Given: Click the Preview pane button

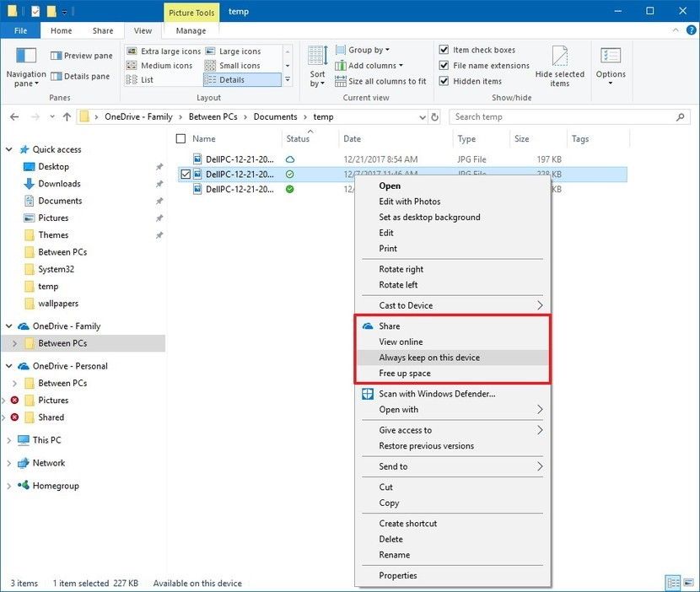Looking at the screenshot, I should point(81,56).
